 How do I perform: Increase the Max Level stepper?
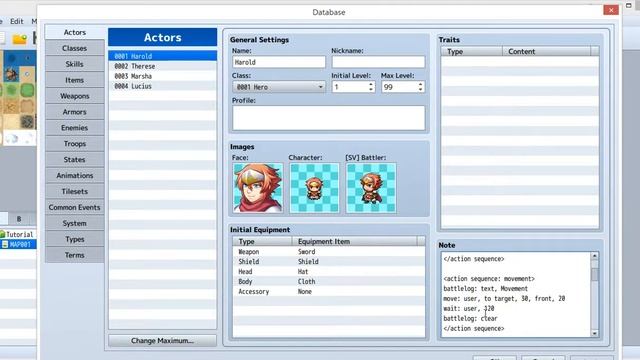point(420,84)
